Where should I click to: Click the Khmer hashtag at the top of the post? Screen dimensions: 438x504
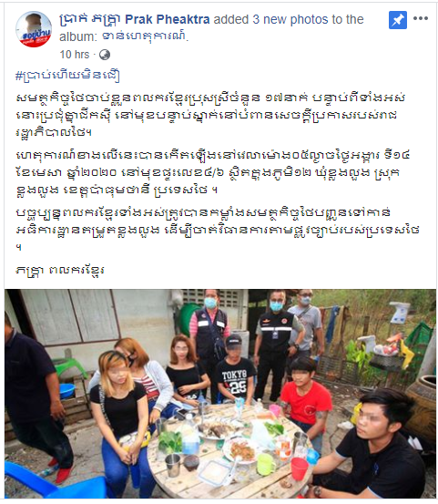[67, 76]
